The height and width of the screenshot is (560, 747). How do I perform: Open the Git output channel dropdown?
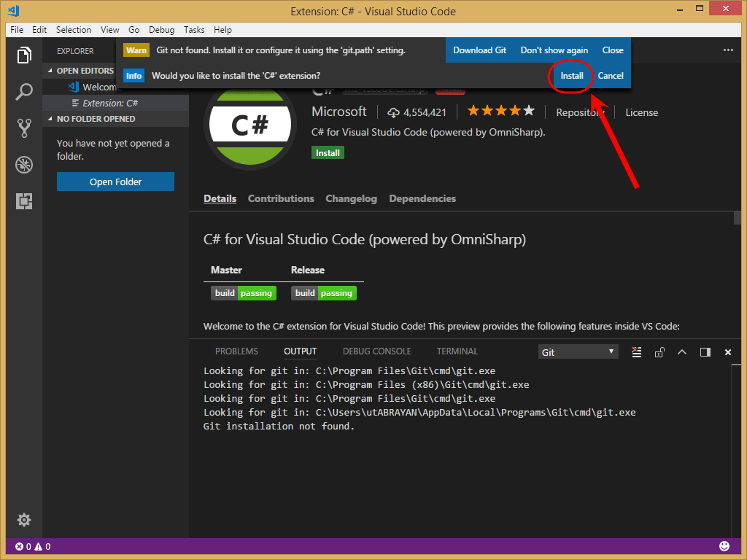(x=578, y=352)
